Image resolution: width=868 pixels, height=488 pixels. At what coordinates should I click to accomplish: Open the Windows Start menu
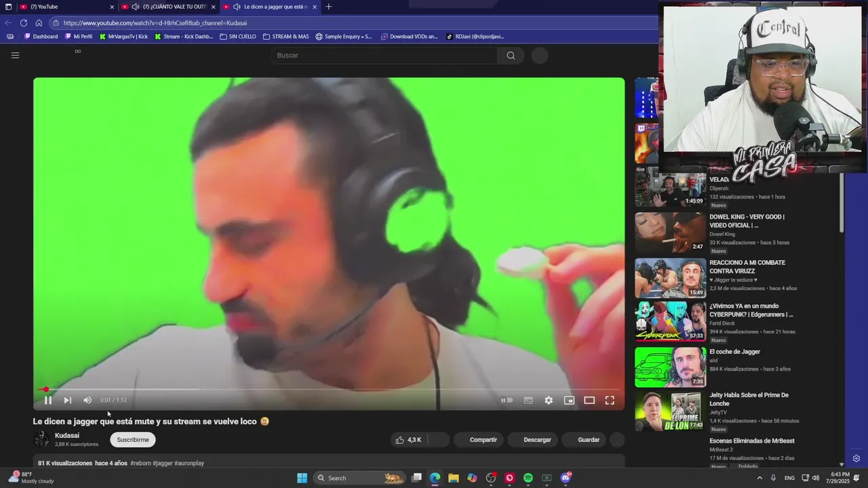click(x=302, y=478)
